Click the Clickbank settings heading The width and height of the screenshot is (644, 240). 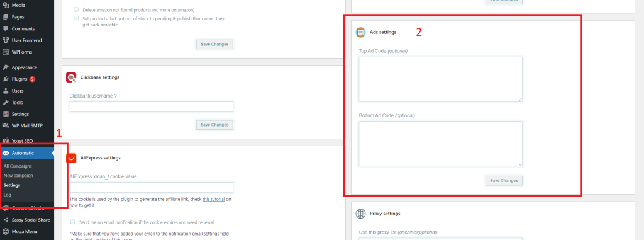[100, 77]
